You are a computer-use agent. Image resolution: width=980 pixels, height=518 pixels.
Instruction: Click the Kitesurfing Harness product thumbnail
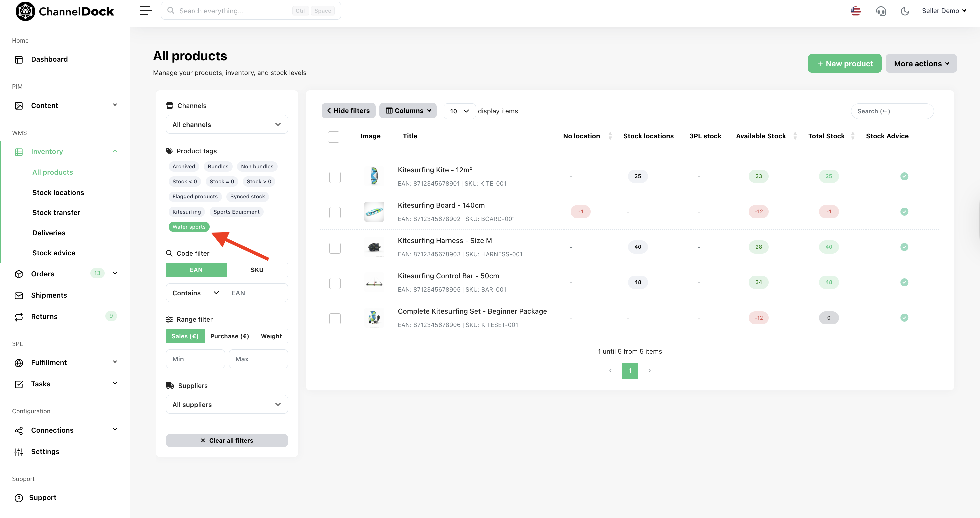point(374,247)
